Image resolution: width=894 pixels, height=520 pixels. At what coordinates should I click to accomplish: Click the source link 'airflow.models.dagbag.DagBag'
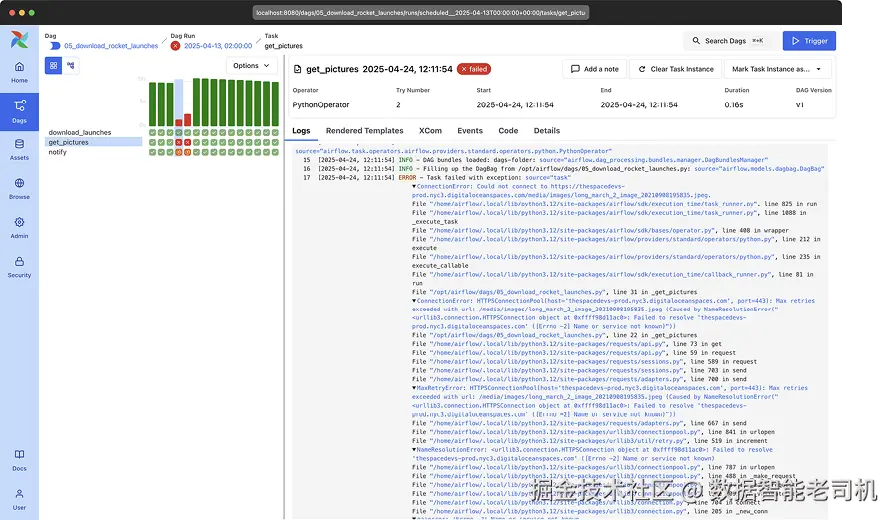pos(759,169)
